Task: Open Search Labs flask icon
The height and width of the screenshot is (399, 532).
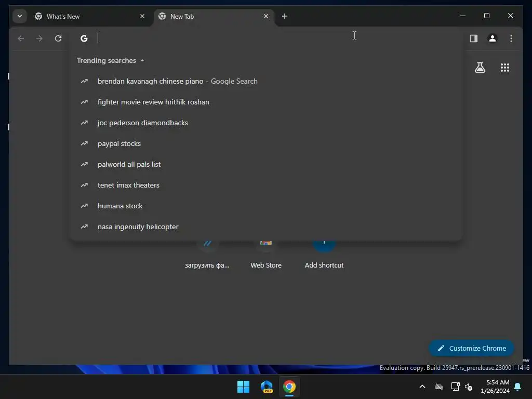Action: pos(480,68)
